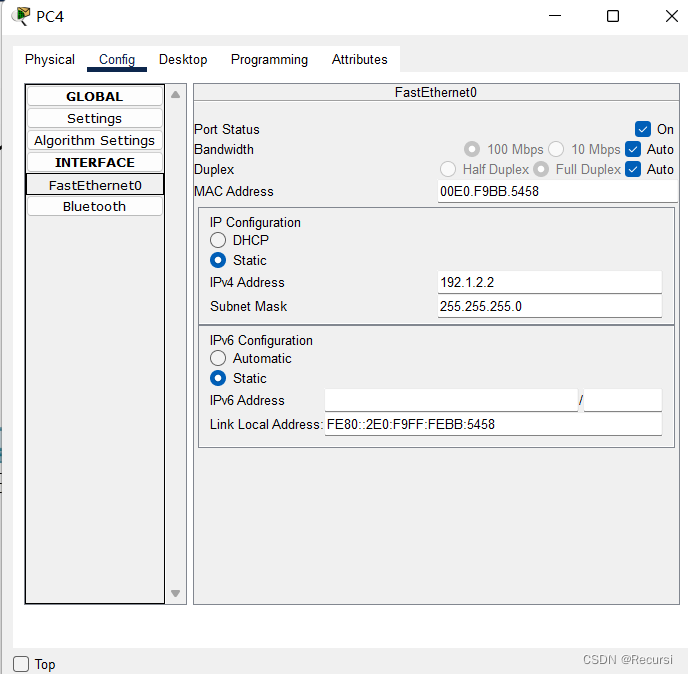The width and height of the screenshot is (688, 674).
Task: Enable the Top checkbox
Action: tap(21, 664)
